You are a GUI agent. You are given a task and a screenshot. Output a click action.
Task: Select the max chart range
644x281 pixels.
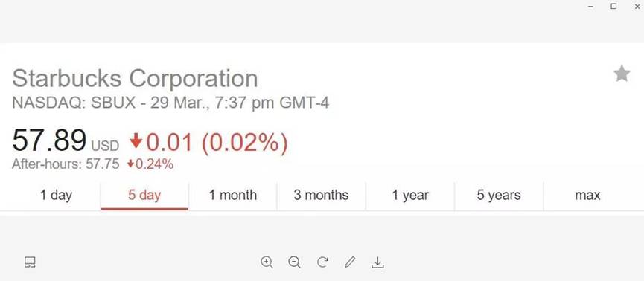(x=587, y=195)
